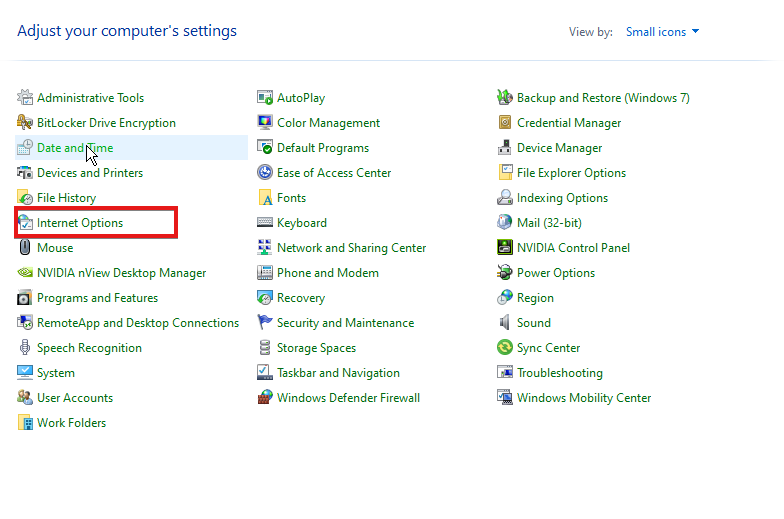784x519 pixels.
Task: Click the Fonts icon
Action: point(264,198)
